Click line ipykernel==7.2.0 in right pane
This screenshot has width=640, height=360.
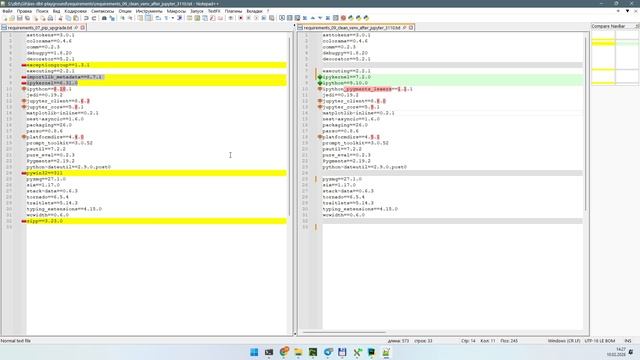453,77
